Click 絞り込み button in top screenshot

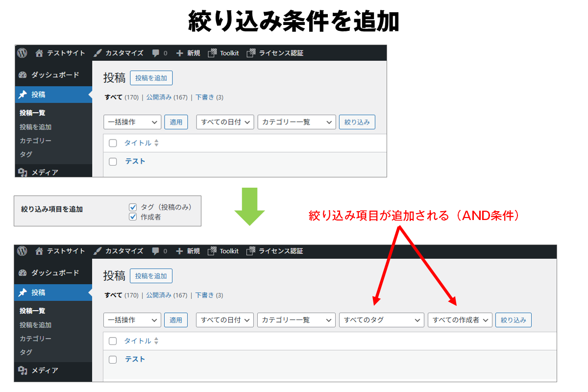tap(357, 122)
